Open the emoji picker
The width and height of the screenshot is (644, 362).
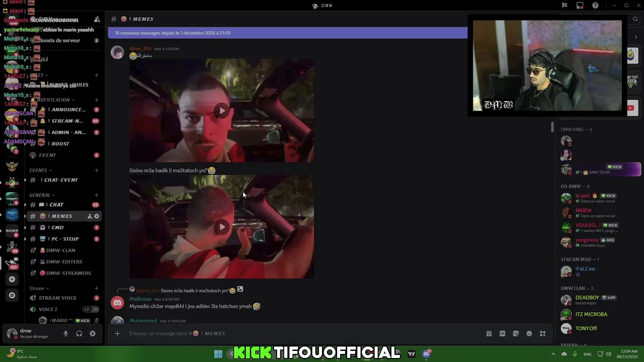529,333
